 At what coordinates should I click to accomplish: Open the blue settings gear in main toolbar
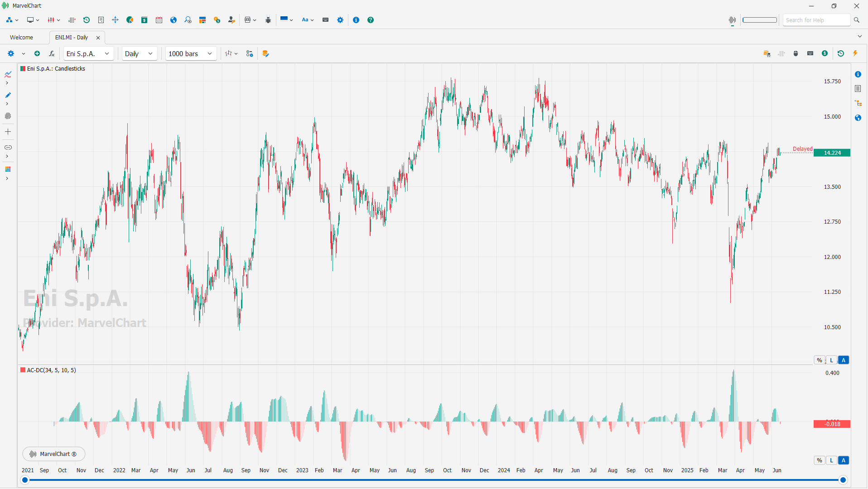point(340,20)
